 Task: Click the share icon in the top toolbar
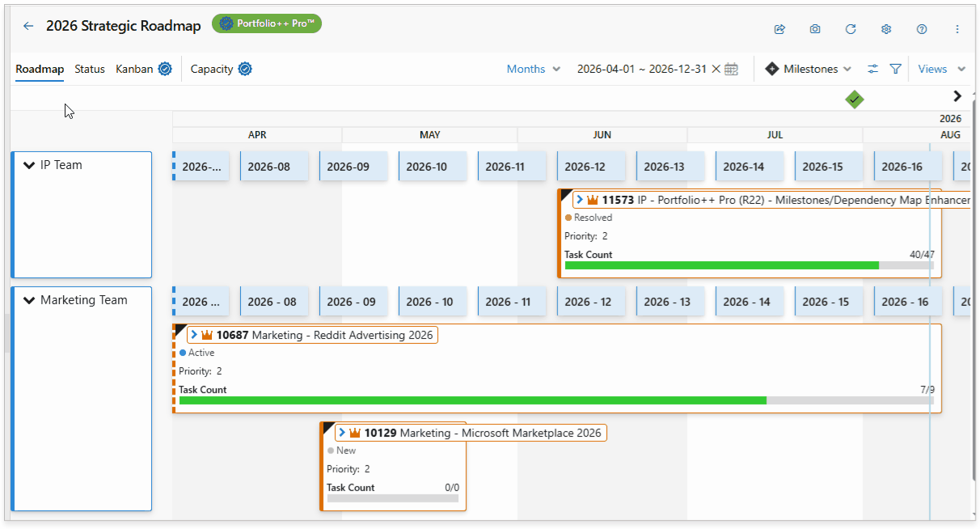tap(779, 29)
